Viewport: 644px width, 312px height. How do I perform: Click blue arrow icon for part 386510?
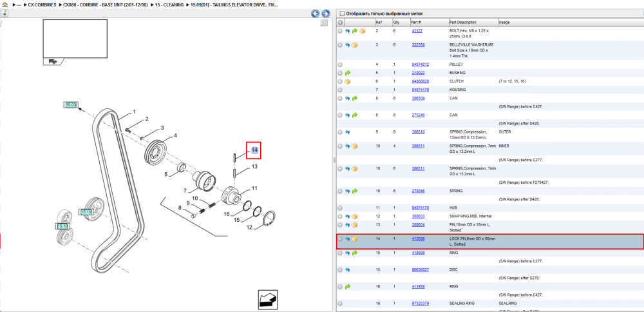[x=348, y=132]
